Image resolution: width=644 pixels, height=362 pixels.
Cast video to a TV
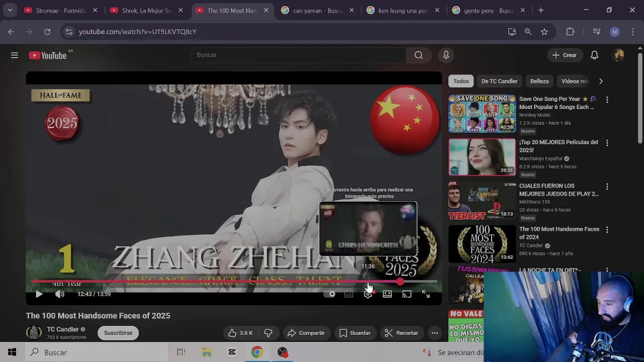click(x=407, y=294)
